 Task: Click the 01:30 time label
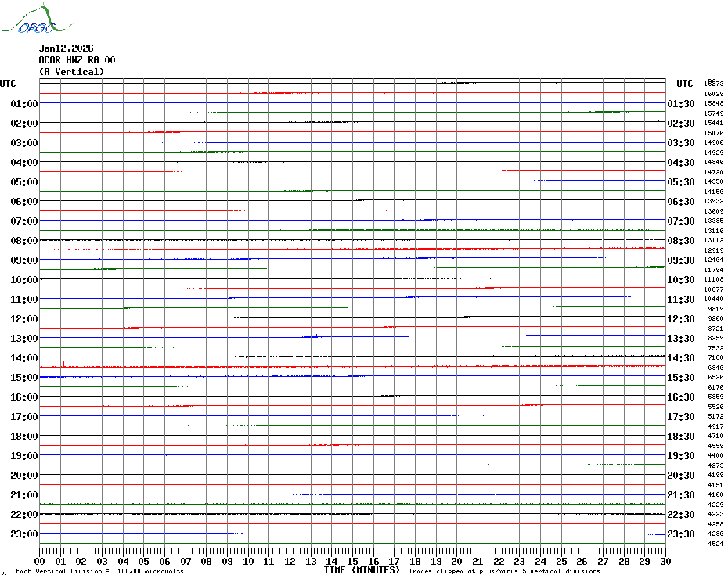[681, 103]
